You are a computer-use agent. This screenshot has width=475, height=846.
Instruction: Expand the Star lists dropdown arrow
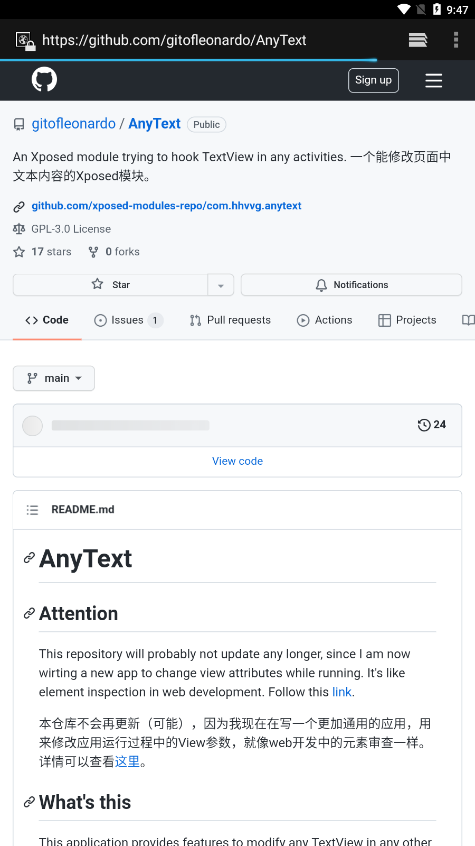pyautogui.click(x=220, y=285)
